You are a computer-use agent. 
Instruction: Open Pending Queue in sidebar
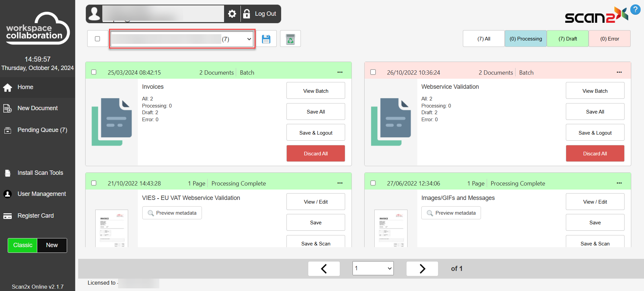(42, 130)
